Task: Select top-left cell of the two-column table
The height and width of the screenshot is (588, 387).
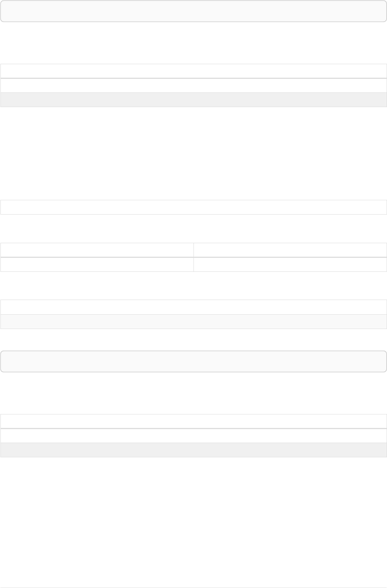Action: pos(97,250)
